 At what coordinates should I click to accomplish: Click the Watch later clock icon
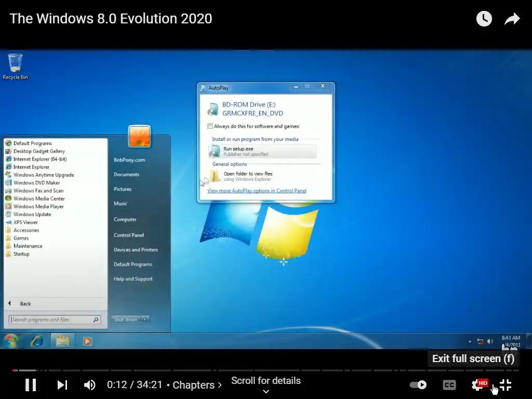[484, 19]
